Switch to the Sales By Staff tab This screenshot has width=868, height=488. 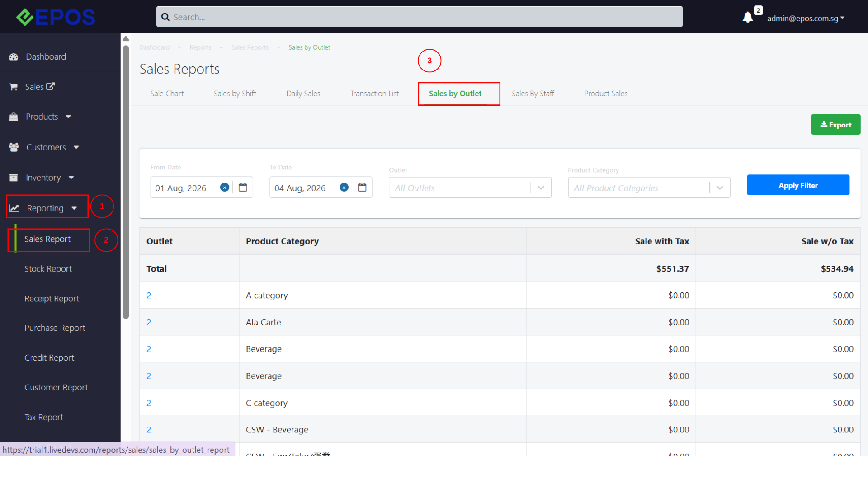533,94
